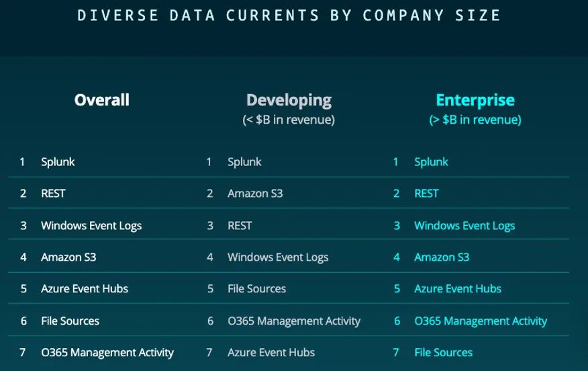Select REST ranked third under Developing
The image size is (588, 371).
pyautogui.click(x=240, y=226)
